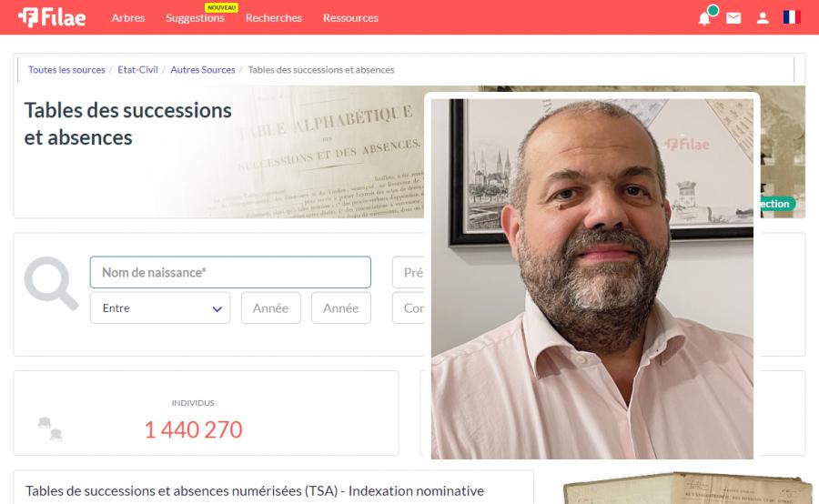Click the French flag language icon
819x504 pixels.
[792, 17]
